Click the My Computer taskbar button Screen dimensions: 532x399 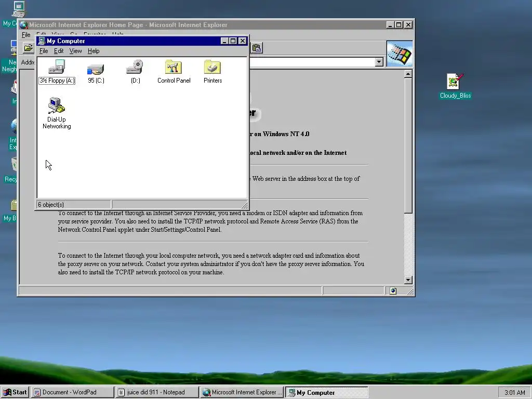326,392
